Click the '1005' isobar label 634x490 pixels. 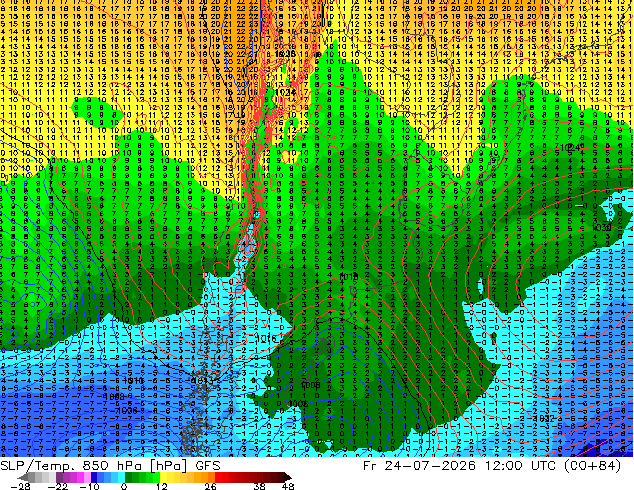299,404
